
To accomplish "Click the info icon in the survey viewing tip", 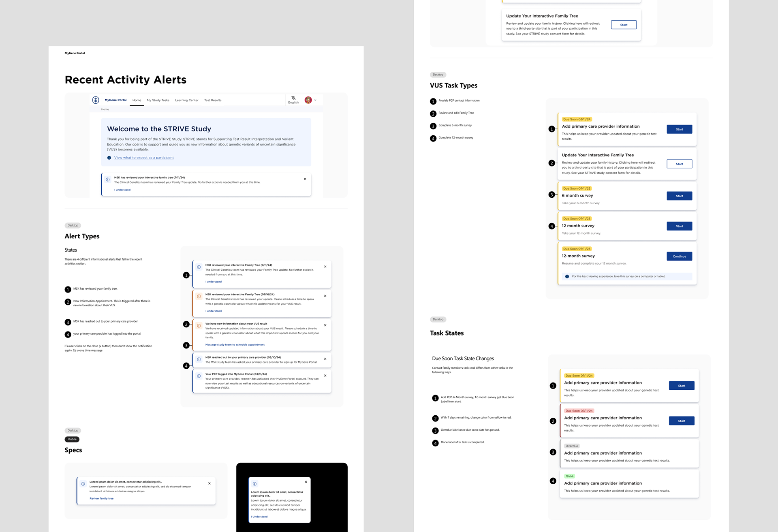I will [567, 276].
